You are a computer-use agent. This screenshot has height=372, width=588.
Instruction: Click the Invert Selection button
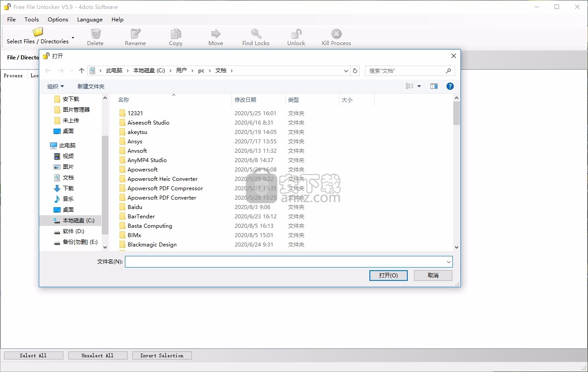click(162, 355)
